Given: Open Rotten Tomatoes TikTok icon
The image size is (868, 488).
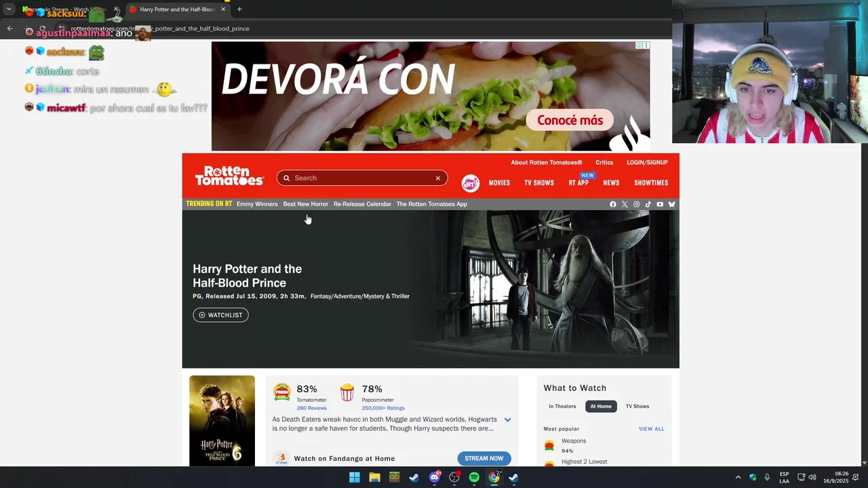Looking at the screenshot, I should pos(648,204).
